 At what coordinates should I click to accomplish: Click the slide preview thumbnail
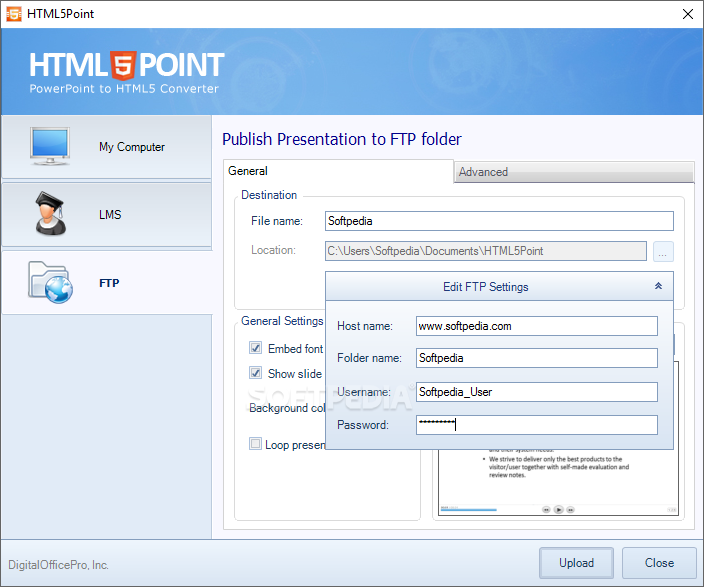coord(558,481)
